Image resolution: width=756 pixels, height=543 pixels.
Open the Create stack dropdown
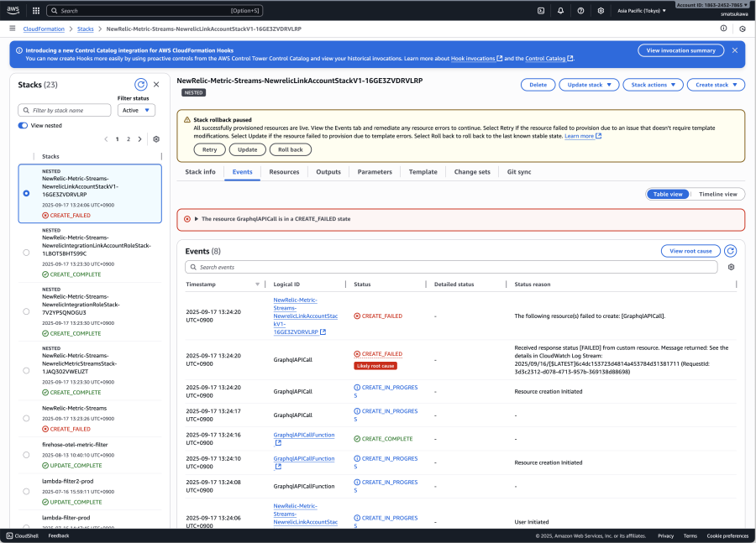[x=716, y=85]
